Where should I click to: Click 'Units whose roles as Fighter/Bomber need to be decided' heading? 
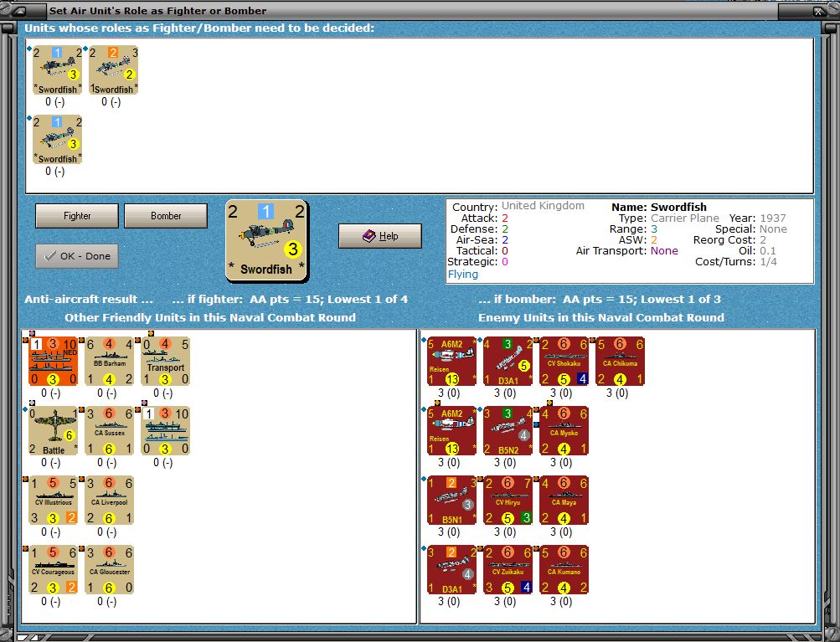click(198, 28)
